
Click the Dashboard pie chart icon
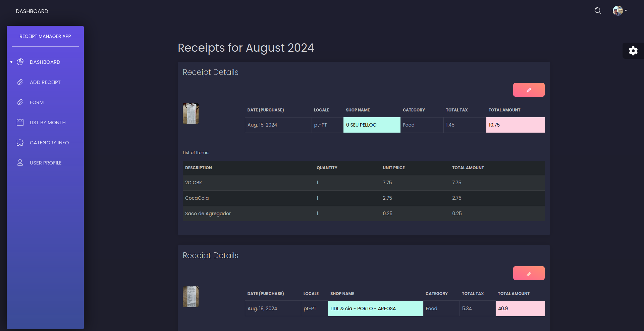[x=20, y=62]
